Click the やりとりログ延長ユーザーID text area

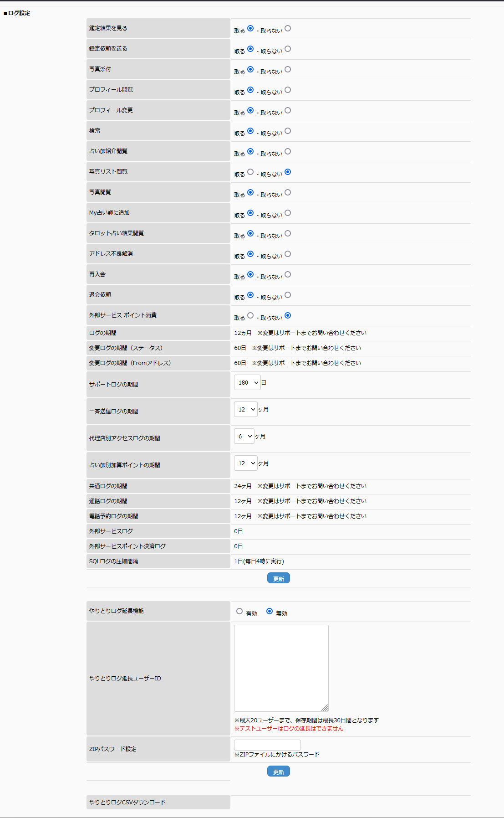tap(281, 668)
